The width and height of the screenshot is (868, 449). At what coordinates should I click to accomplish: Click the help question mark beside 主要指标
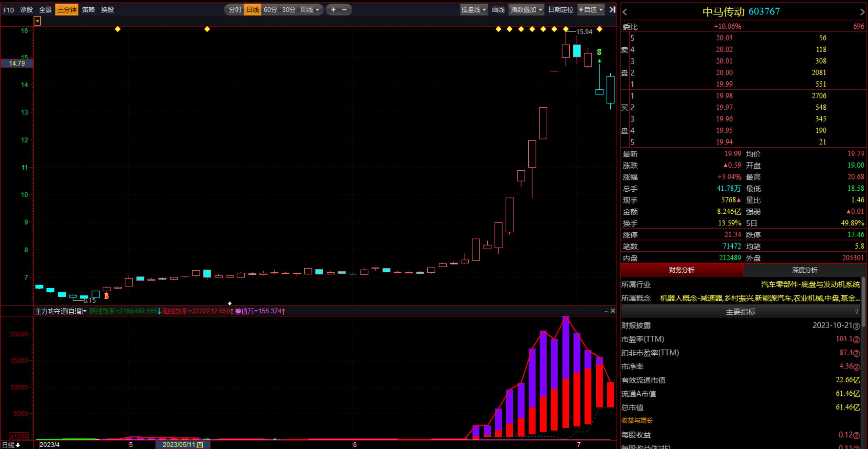[x=857, y=312]
